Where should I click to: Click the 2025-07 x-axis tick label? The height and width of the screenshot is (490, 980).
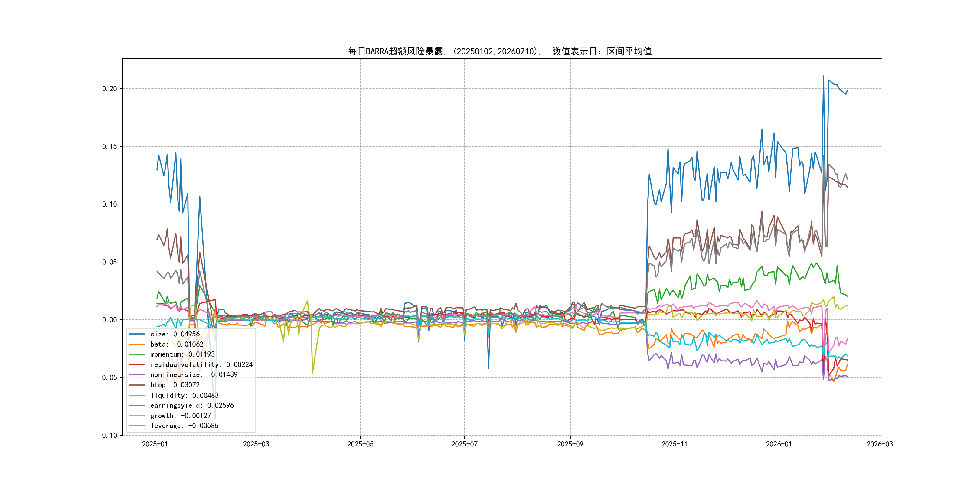pyautogui.click(x=464, y=444)
